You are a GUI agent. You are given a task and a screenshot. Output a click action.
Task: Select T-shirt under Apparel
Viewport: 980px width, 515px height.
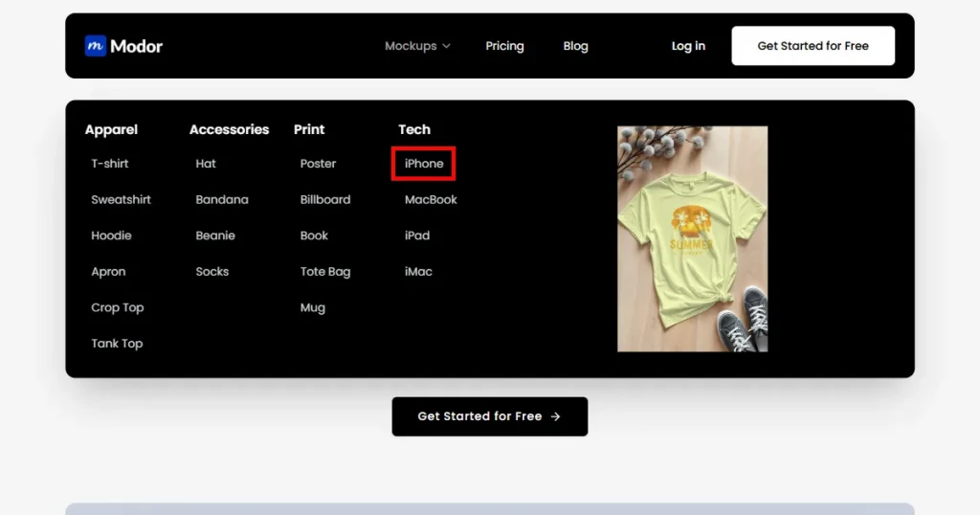coord(110,164)
